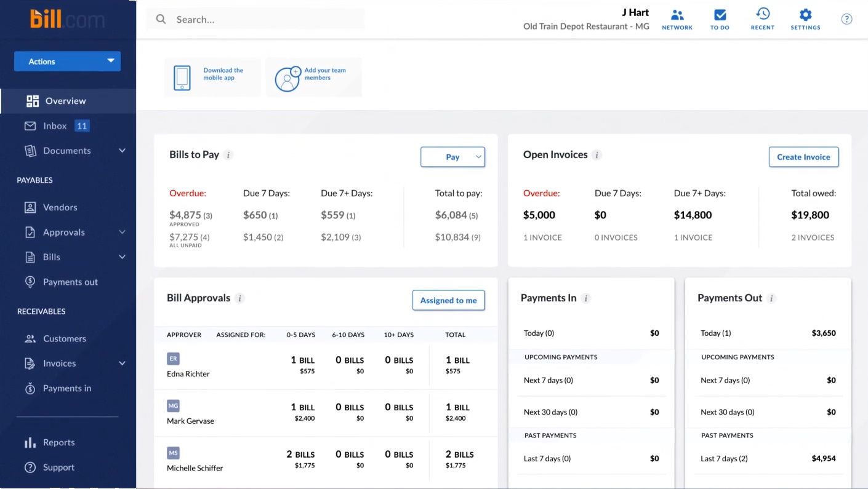Select Vendors in the sidebar
The width and height of the screenshot is (868, 489).
click(59, 207)
